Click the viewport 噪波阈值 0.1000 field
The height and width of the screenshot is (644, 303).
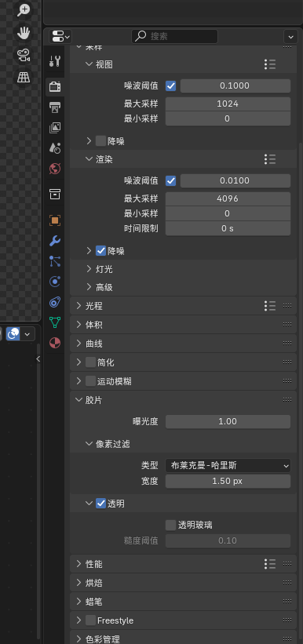(x=235, y=86)
